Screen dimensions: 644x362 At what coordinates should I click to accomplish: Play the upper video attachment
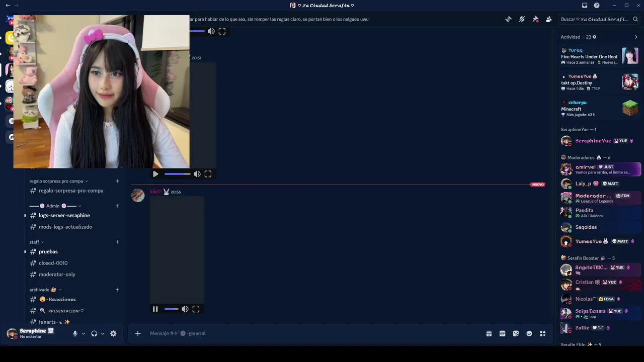click(x=155, y=174)
